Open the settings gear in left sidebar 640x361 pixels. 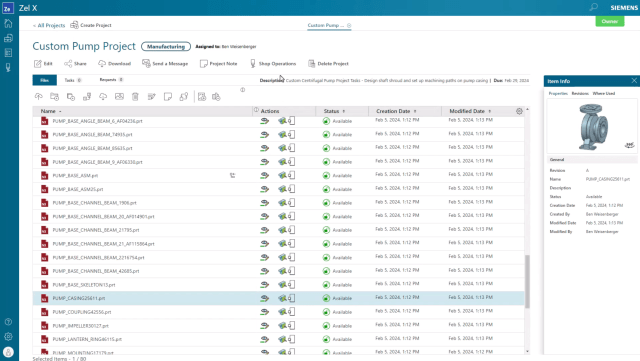pyautogui.click(x=8, y=336)
